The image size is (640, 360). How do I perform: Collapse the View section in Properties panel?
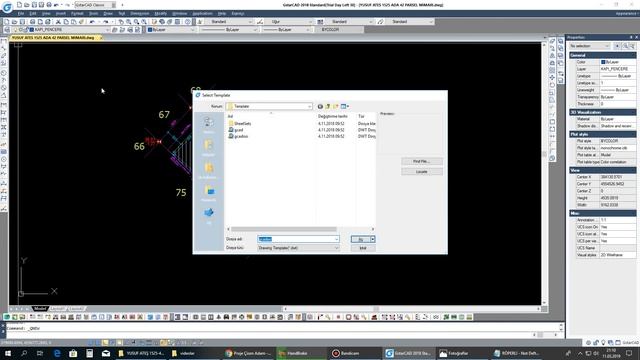[602, 170]
